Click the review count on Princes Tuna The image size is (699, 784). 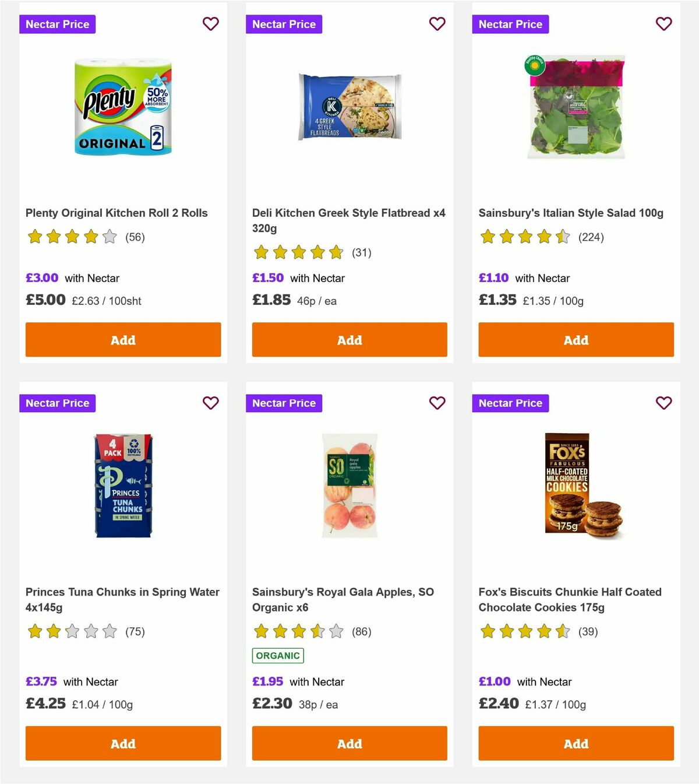pos(135,631)
